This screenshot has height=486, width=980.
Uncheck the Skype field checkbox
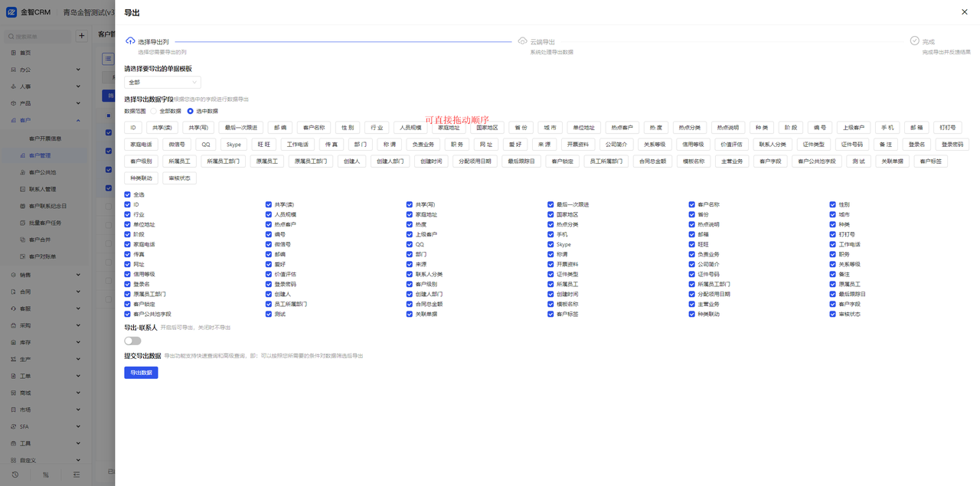(x=550, y=244)
